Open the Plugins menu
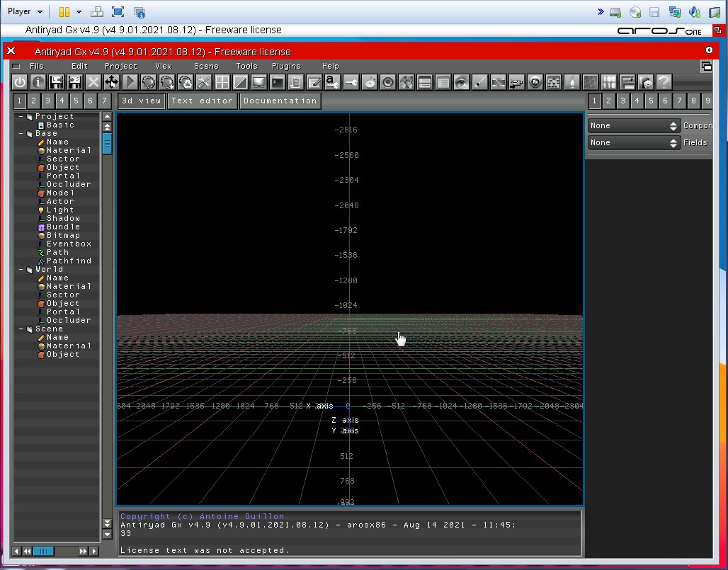 286,66
